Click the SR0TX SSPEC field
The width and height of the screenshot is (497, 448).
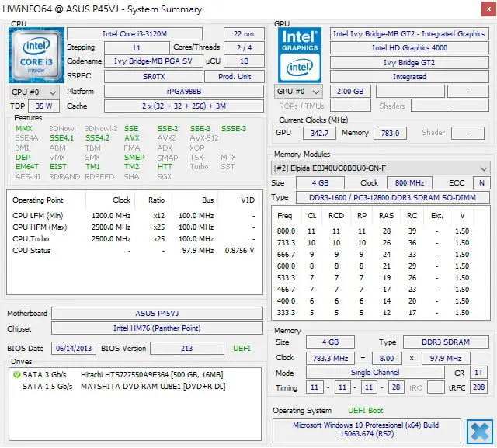click(154, 77)
